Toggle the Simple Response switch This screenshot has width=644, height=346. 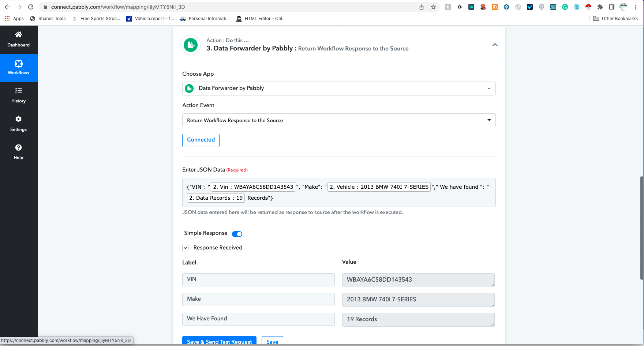pyautogui.click(x=237, y=234)
